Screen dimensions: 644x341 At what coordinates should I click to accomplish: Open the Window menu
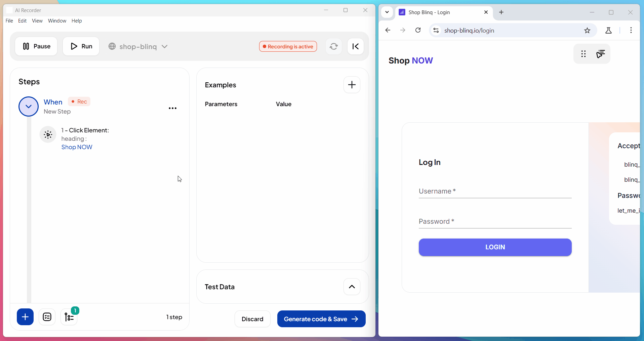pos(57,21)
